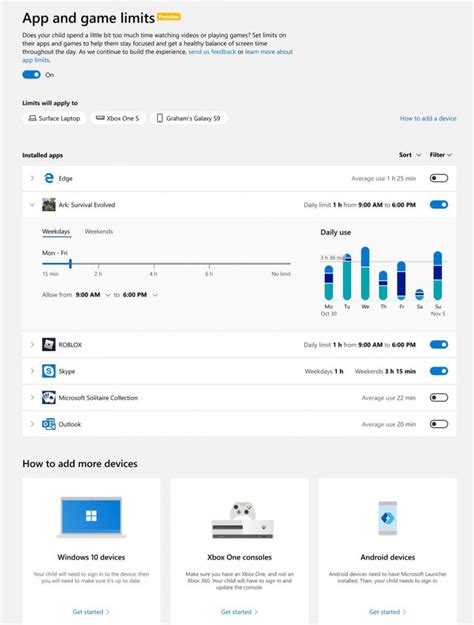Click the Windows 10 laptop illustration

(91, 517)
